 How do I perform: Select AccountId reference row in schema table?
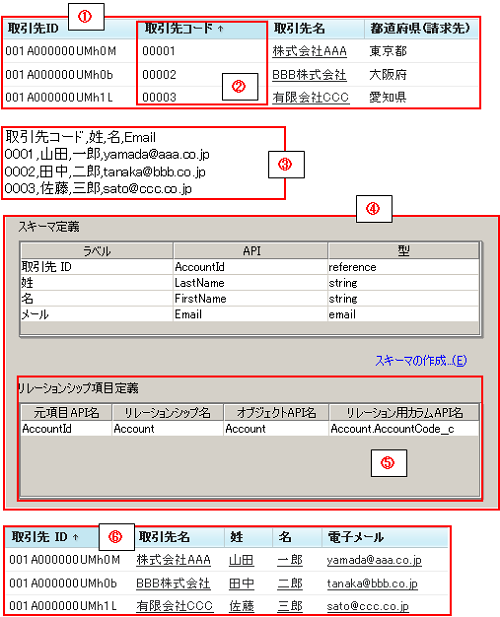click(250, 267)
